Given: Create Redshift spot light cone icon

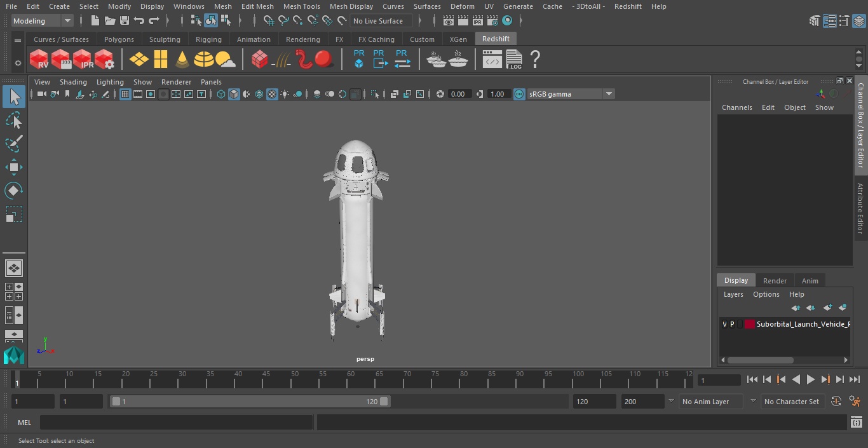Looking at the screenshot, I should (x=182, y=59).
